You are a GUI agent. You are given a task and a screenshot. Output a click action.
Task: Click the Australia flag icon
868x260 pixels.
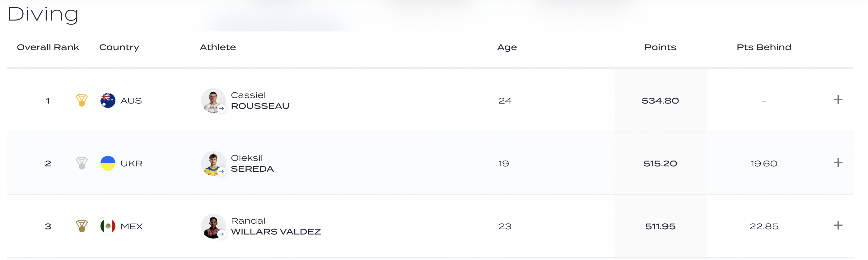108,100
